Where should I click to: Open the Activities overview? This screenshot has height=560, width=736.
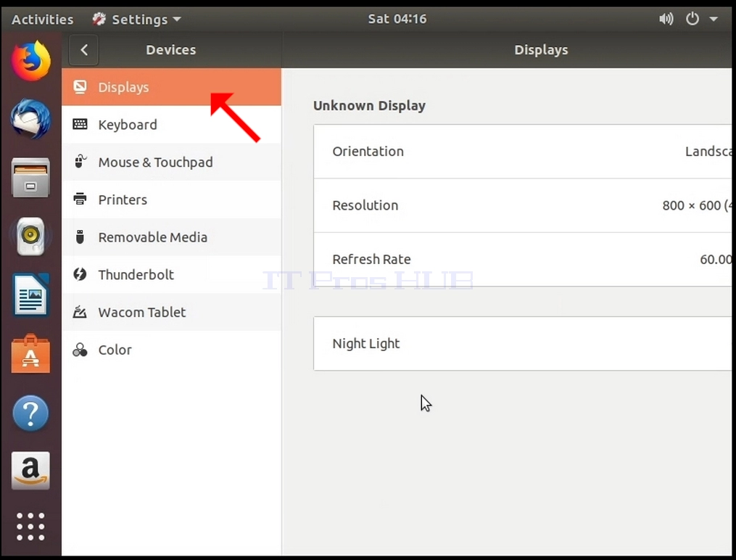click(42, 20)
